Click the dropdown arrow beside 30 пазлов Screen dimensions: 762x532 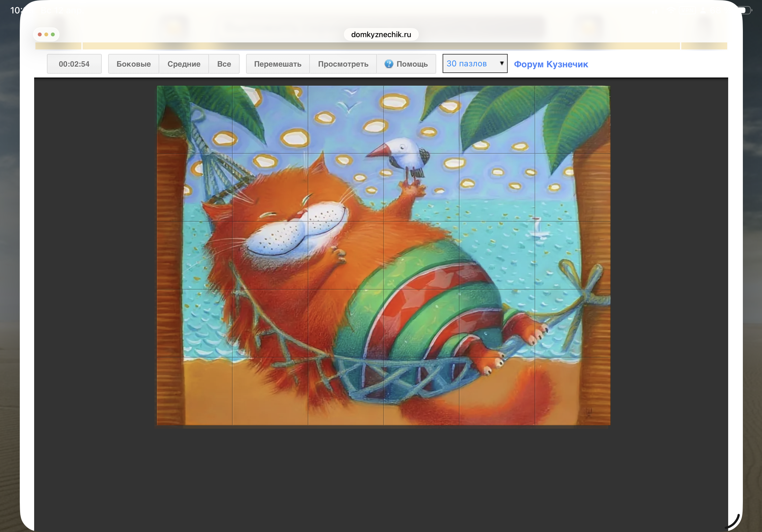(x=502, y=63)
